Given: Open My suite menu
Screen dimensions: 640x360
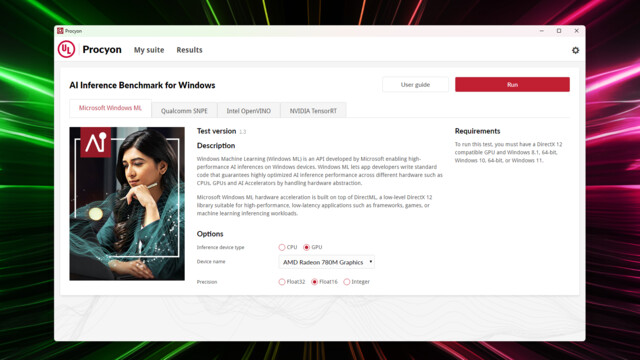Looking at the screenshot, I should tap(149, 50).
